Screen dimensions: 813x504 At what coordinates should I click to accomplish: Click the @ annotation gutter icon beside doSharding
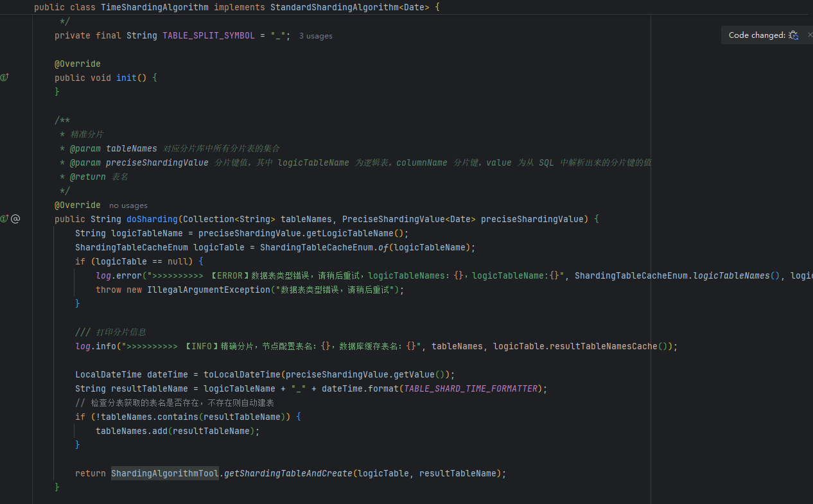pyautogui.click(x=15, y=219)
